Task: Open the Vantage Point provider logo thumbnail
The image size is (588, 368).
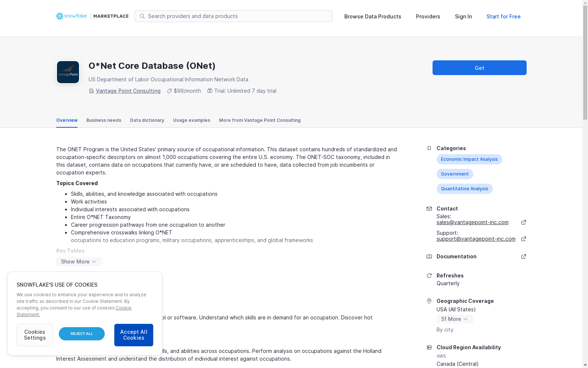Action: pos(68,72)
